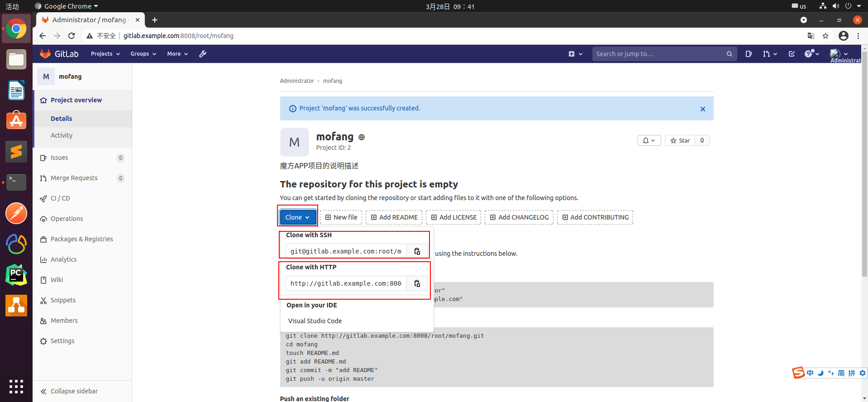Click the Add LICENSE button
The image size is (868, 402).
[x=454, y=217]
